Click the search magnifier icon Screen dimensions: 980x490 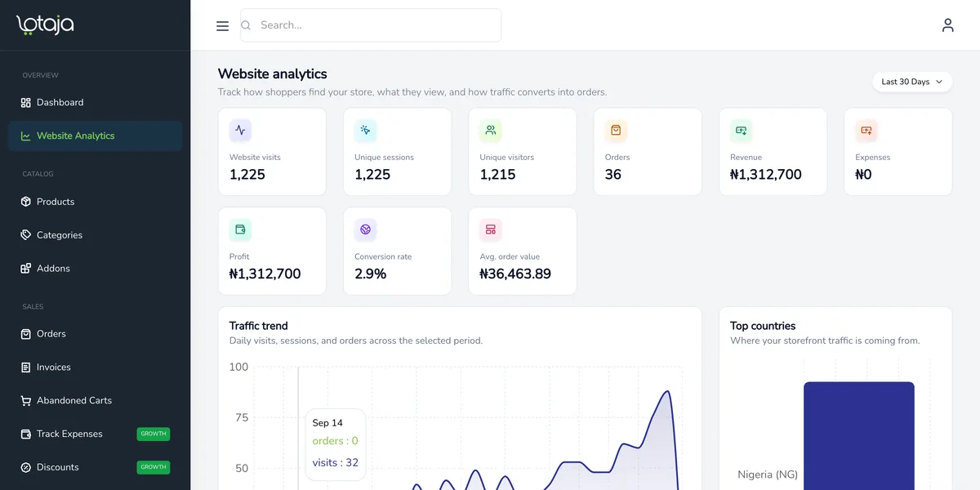point(246,25)
